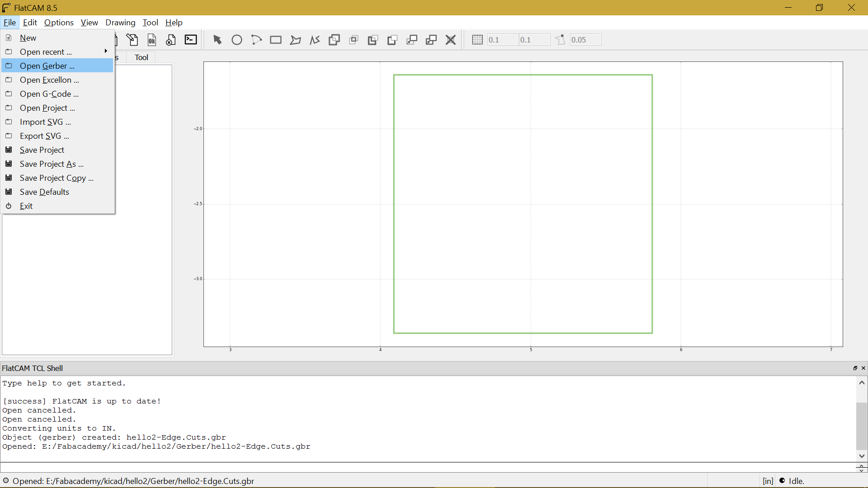Toggle the snap-to-corner icon
Viewport: 868px width, 488px height.
click(x=560, y=40)
